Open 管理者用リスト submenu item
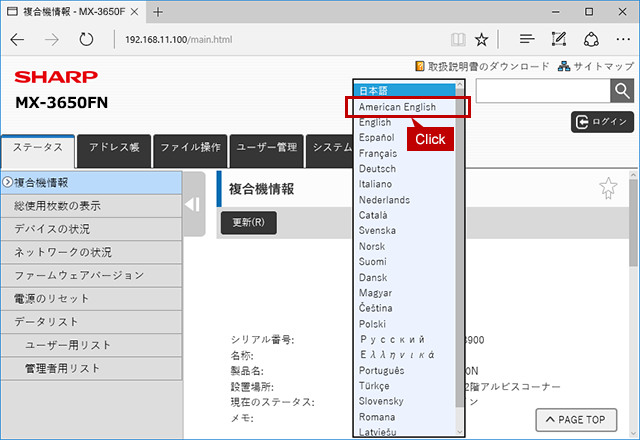The image size is (640, 440). (91, 369)
